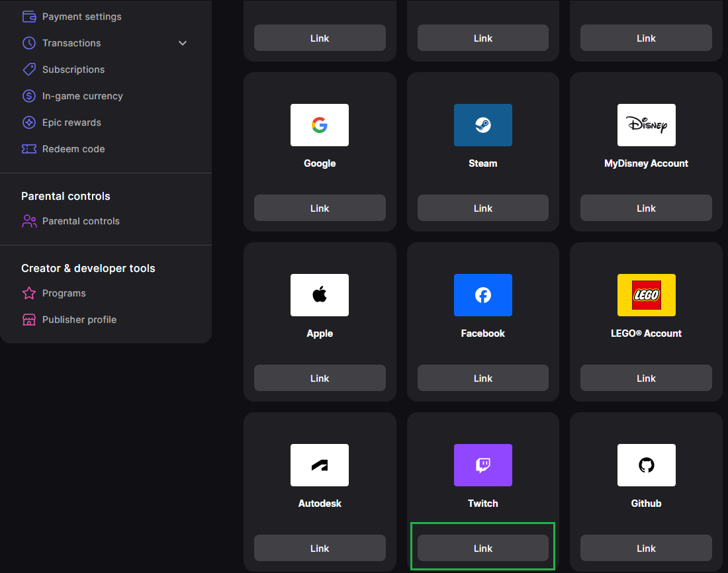Image resolution: width=728 pixels, height=573 pixels.
Task: Click the Twitch logo tile
Action: coord(483,464)
